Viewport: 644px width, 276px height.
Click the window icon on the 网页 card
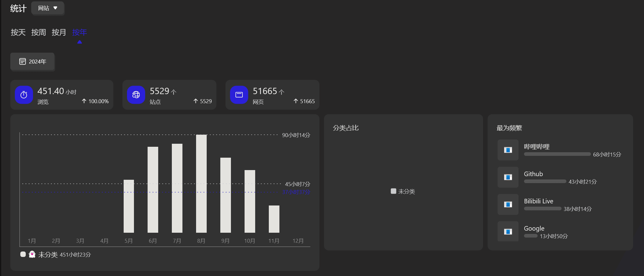click(x=239, y=95)
